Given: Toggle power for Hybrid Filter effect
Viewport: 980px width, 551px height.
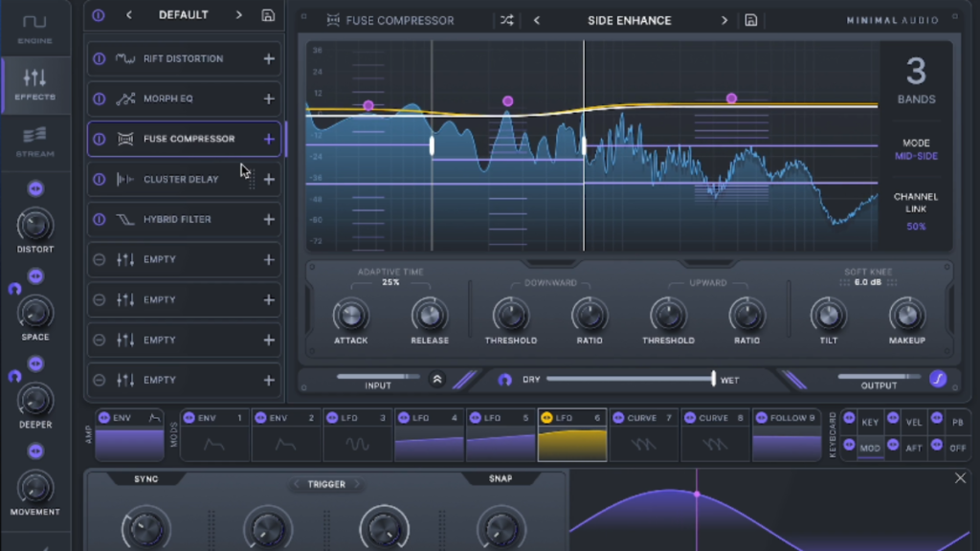Looking at the screenshot, I should pyautogui.click(x=100, y=219).
